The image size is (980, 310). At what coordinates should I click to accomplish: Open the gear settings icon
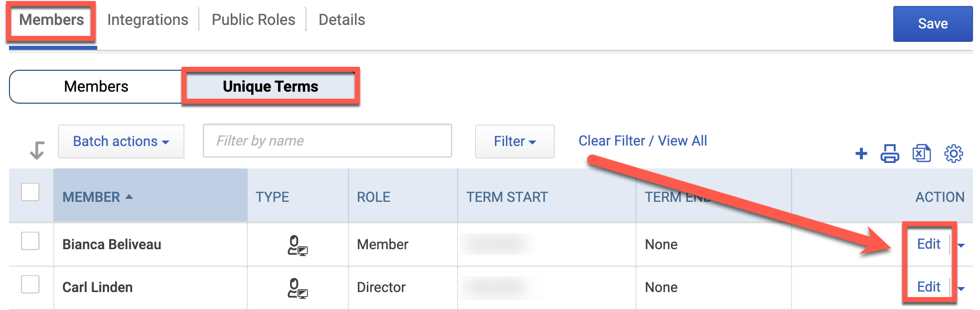[x=954, y=154]
